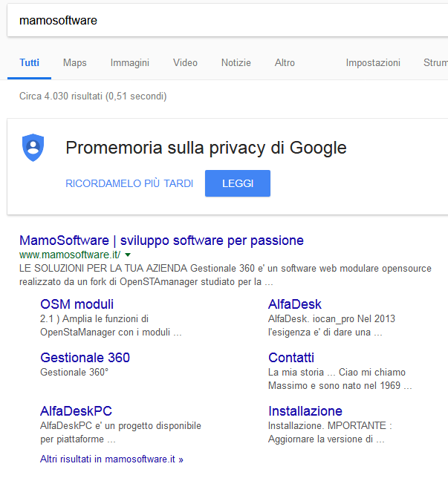Open the Contatti page link
The height and width of the screenshot is (478, 448).
pyautogui.click(x=291, y=358)
